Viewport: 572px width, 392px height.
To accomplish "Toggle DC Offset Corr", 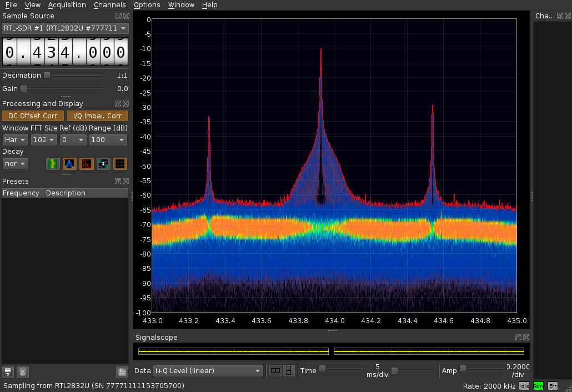I will [32, 116].
